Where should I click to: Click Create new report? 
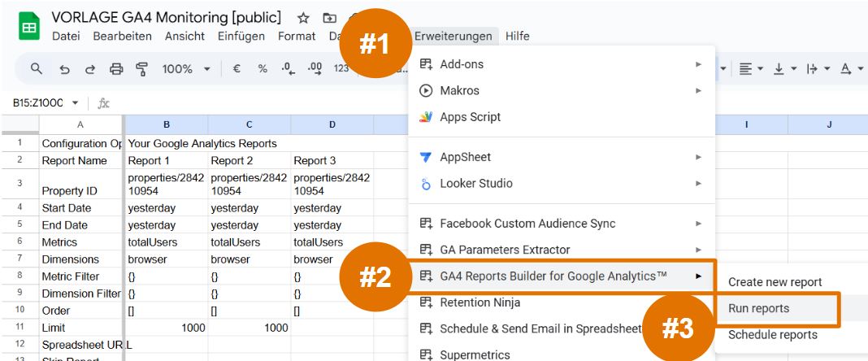point(775,282)
